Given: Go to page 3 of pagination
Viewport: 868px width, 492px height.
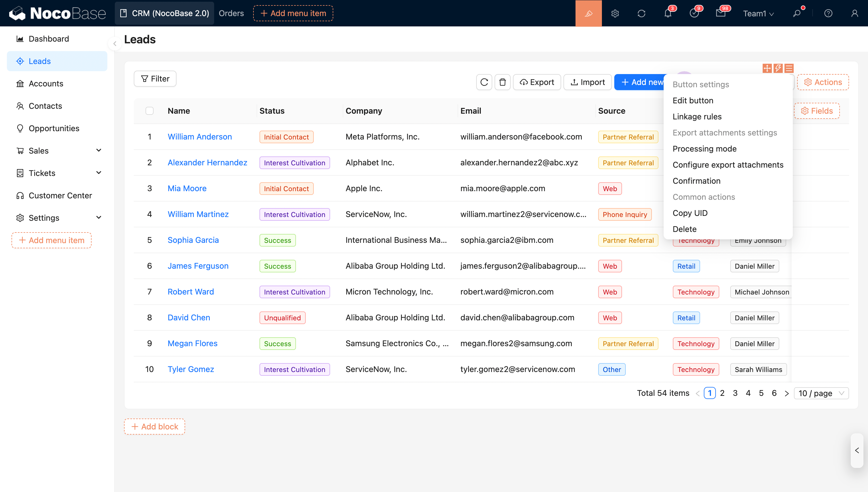Looking at the screenshot, I should [x=735, y=393].
